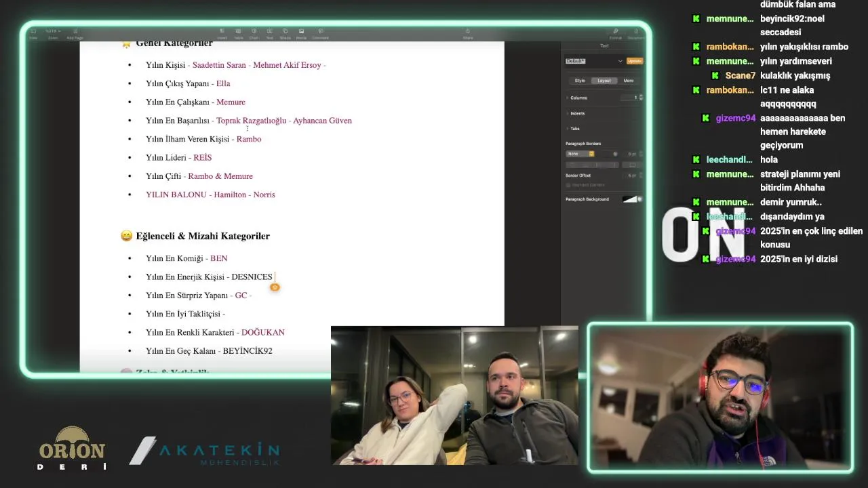
Task: Click the streamer webcam with headphones
Action: (720, 397)
